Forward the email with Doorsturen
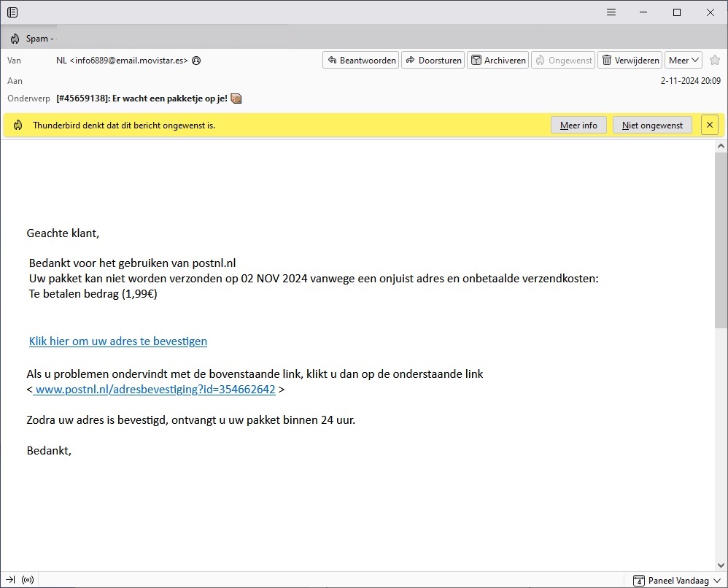The height and width of the screenshot is (588, 728). [433, 61]
